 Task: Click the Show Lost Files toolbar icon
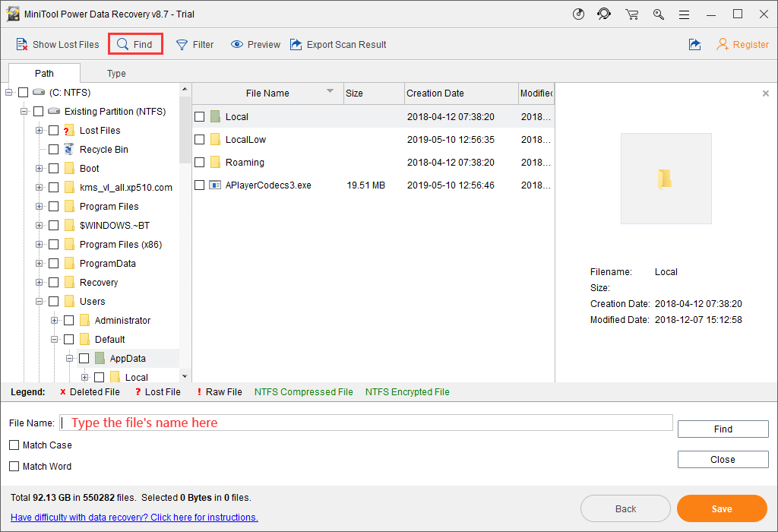22,45
